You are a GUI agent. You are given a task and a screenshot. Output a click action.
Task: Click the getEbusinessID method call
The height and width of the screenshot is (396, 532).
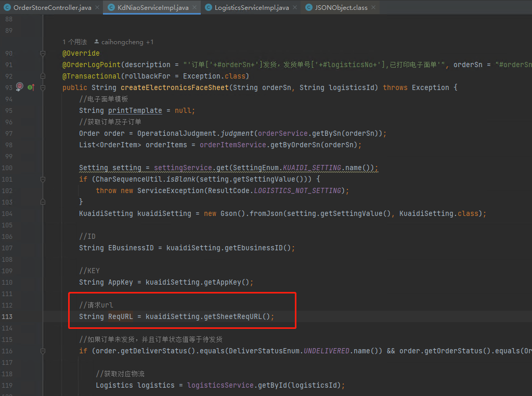click(253, 248)
